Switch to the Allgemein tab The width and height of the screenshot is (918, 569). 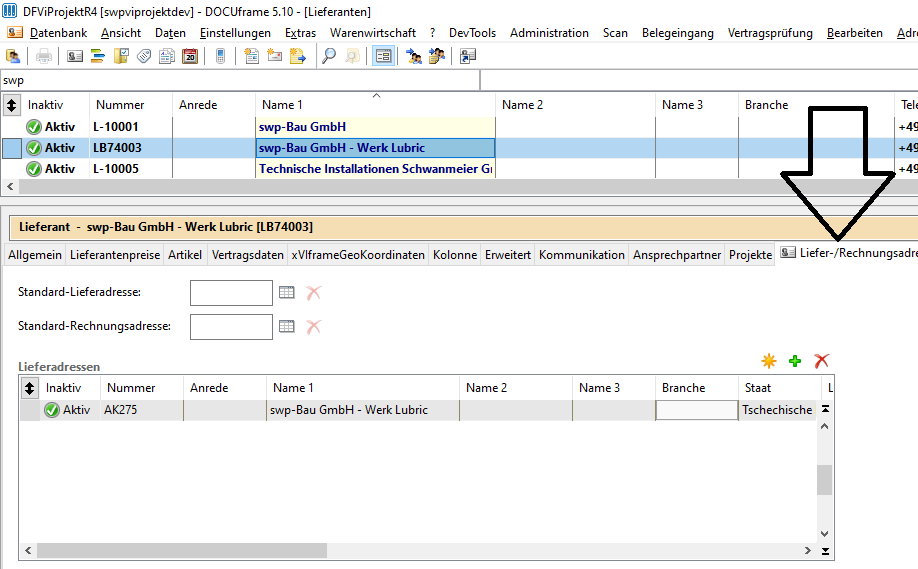(x=35, y=255)
